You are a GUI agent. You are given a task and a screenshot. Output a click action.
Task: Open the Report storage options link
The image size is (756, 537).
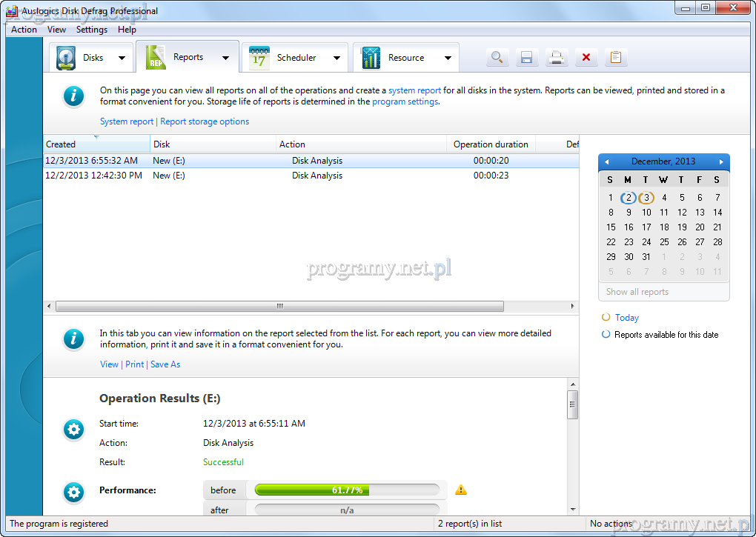pyautogui.click(x=205, y=121)
